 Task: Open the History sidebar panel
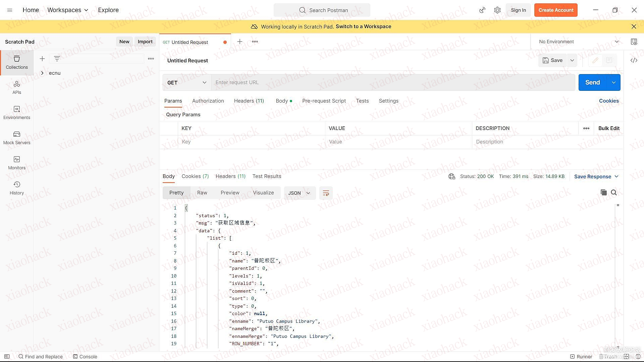point(17,188)
